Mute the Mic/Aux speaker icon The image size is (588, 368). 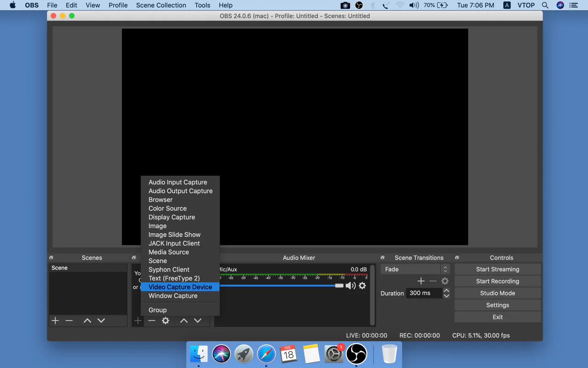[351, 286]
